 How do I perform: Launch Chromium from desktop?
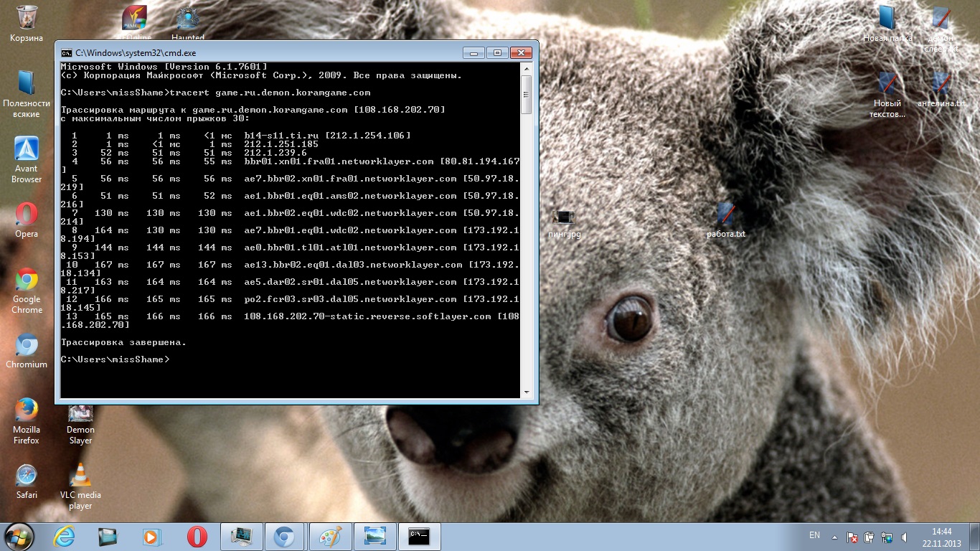click(x=27, y=351)
